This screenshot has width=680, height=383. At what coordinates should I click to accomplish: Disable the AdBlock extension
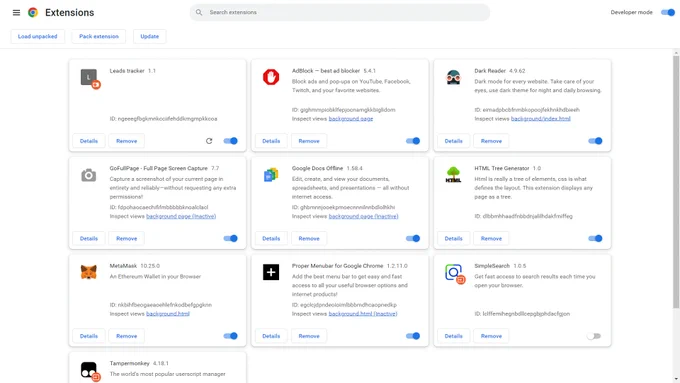(x=413, y=141)
